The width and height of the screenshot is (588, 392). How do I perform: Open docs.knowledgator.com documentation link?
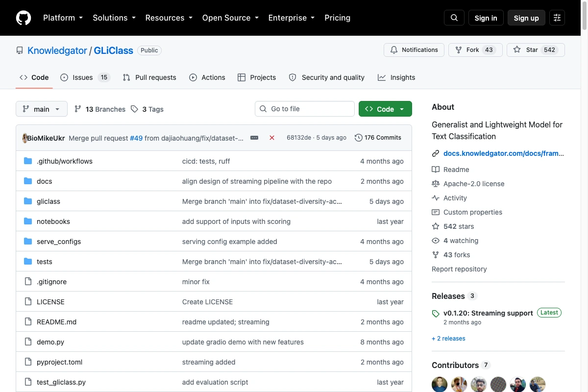point(504,153)
